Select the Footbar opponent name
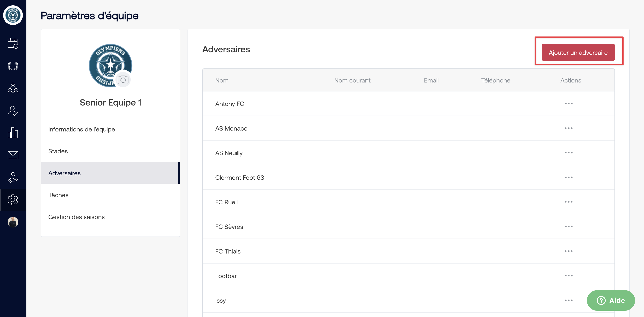 tap(226, 276)
